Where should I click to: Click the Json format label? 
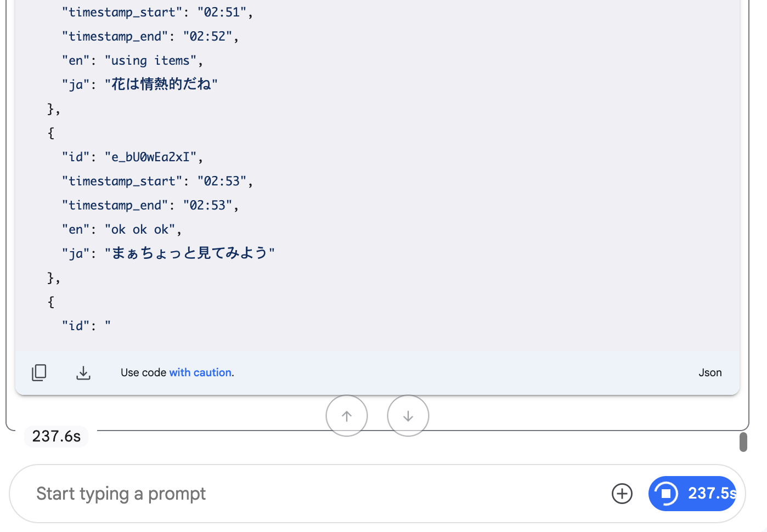(x=710, y=372)
